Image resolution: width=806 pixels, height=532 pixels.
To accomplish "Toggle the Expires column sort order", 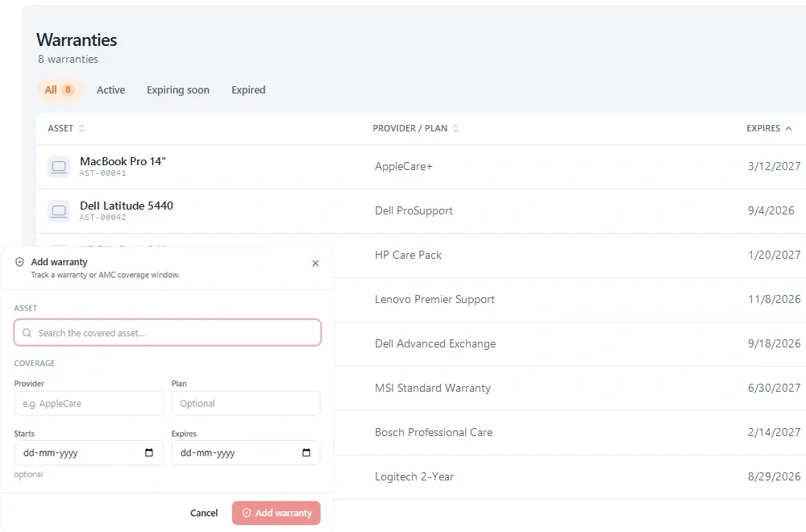I will [x=769, y=128].
